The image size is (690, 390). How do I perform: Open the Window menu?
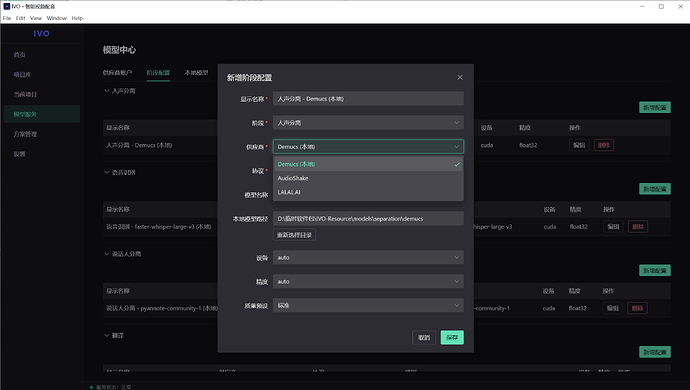(x=57, y=18)
